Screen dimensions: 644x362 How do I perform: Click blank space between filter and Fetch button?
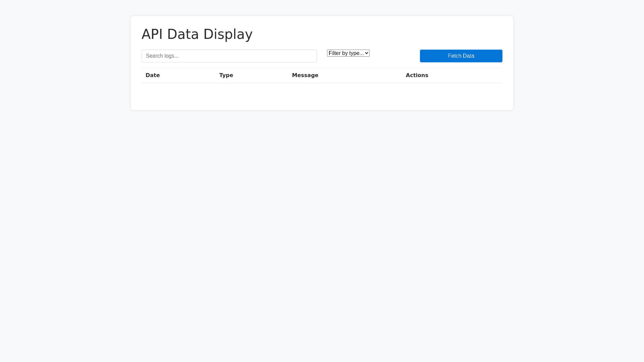[x=394, y=56]
